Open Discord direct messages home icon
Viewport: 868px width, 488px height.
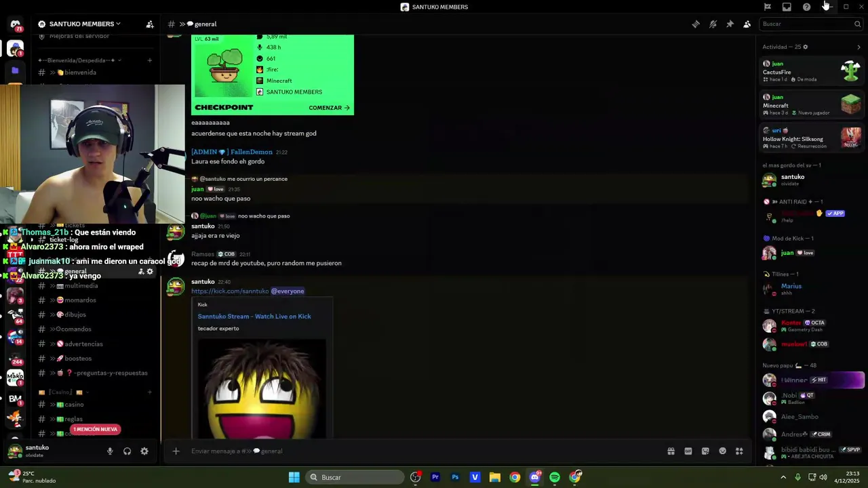(x=15, y=24)
